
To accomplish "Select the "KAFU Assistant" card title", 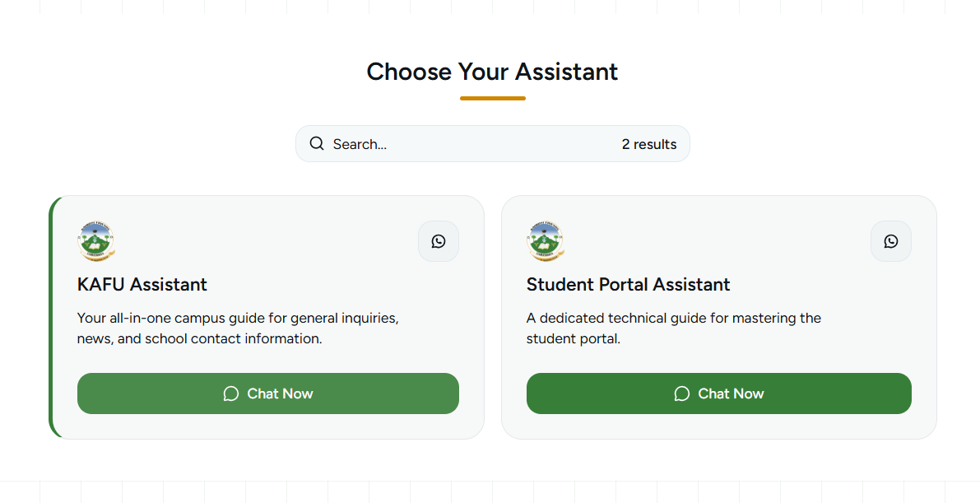I will [x=142, y=285].
